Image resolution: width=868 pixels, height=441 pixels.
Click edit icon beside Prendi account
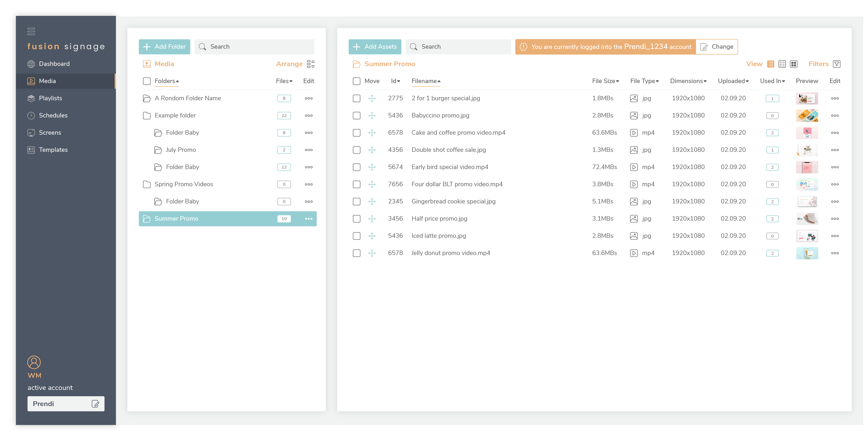(95, 404)
